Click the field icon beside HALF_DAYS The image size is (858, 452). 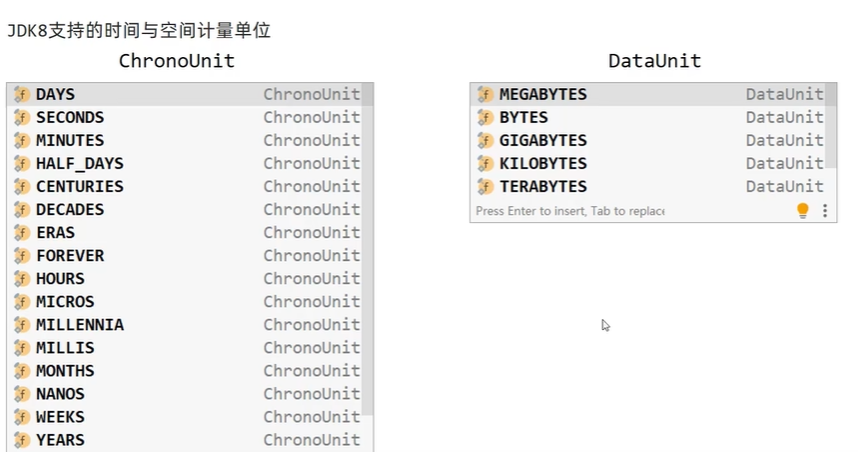(x=22, y=164)
